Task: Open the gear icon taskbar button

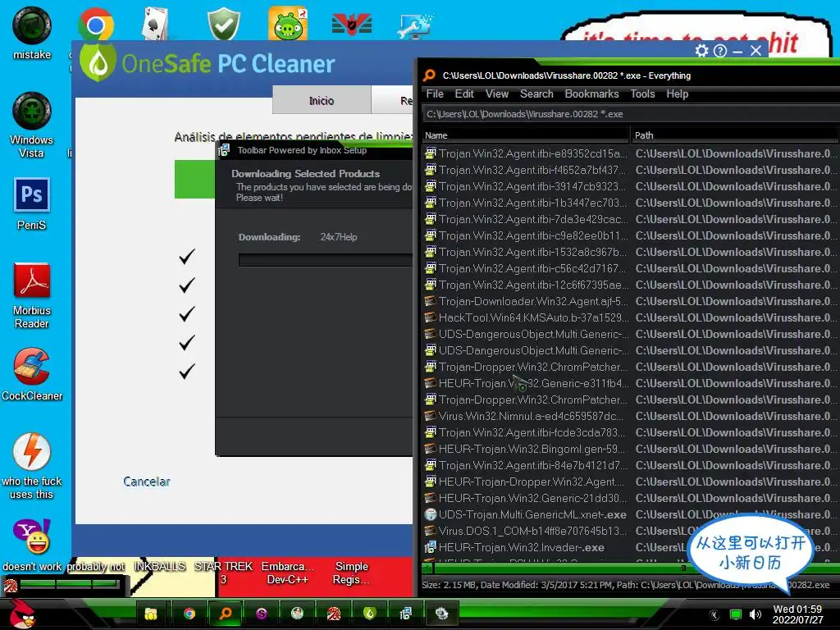Action: coord(441,614)
